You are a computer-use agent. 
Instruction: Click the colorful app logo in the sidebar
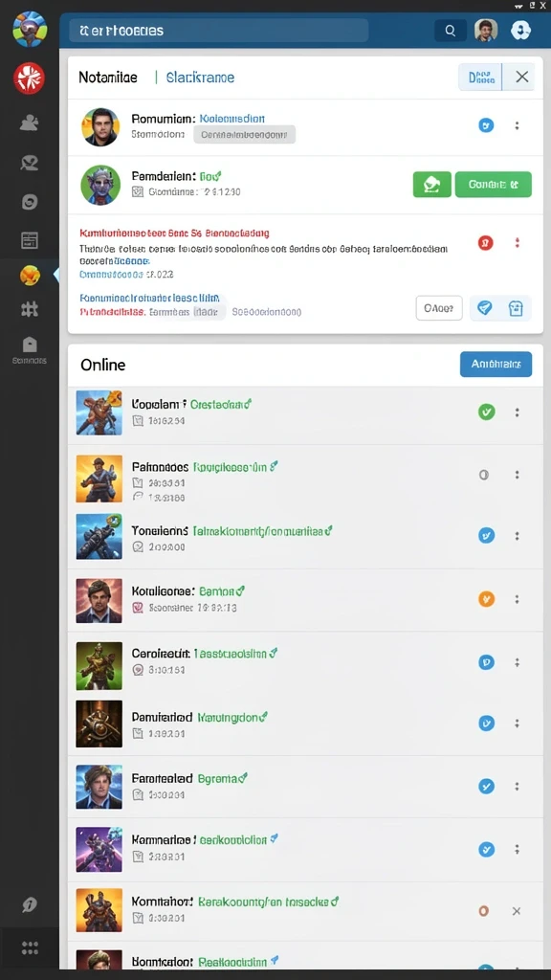(30, 30)
